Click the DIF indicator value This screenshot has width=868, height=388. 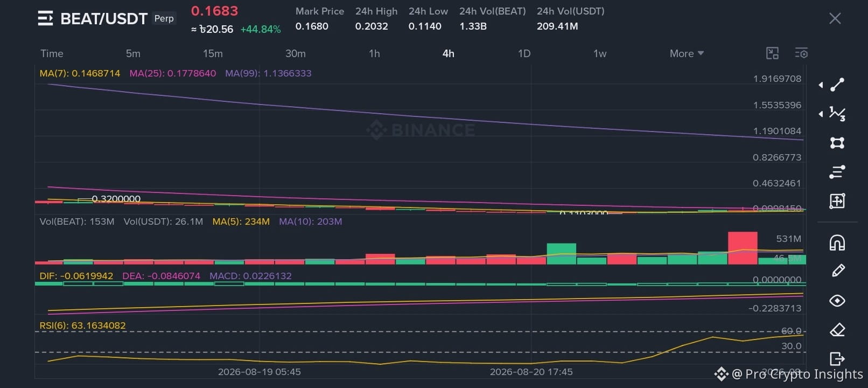point(76,276)
